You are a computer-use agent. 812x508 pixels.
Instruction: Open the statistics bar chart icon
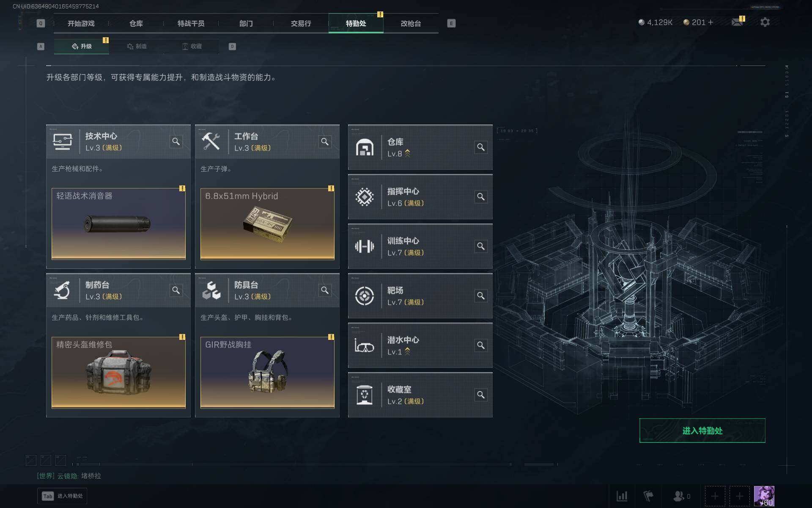click(622, 496)
